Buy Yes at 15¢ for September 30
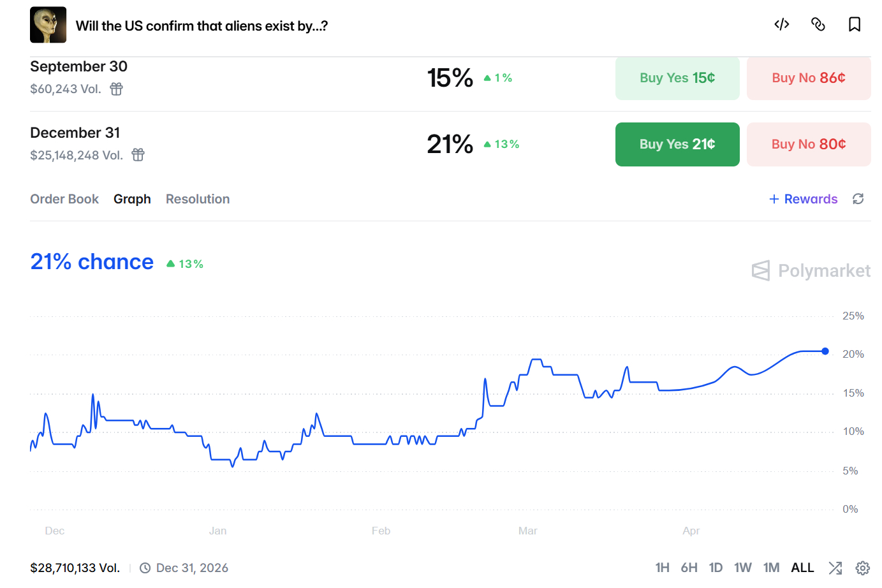This screenshot has width=882, height=588. point(677,78)
